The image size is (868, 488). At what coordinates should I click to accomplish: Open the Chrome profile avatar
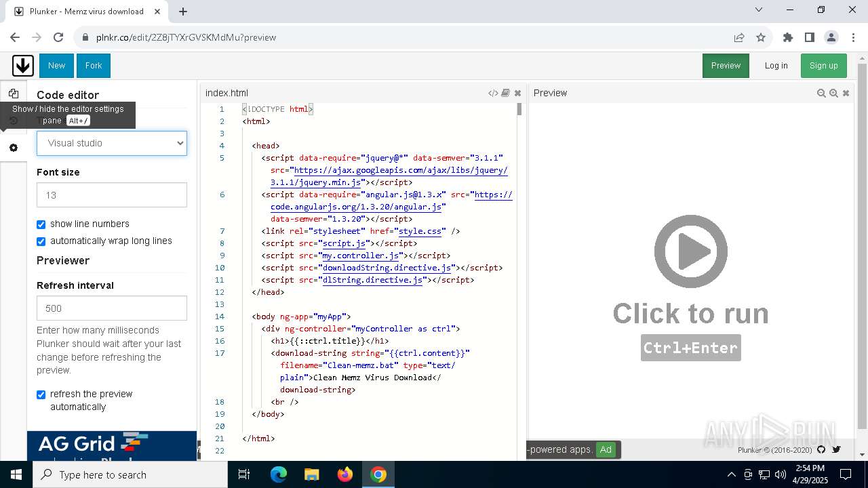[831, 37]
